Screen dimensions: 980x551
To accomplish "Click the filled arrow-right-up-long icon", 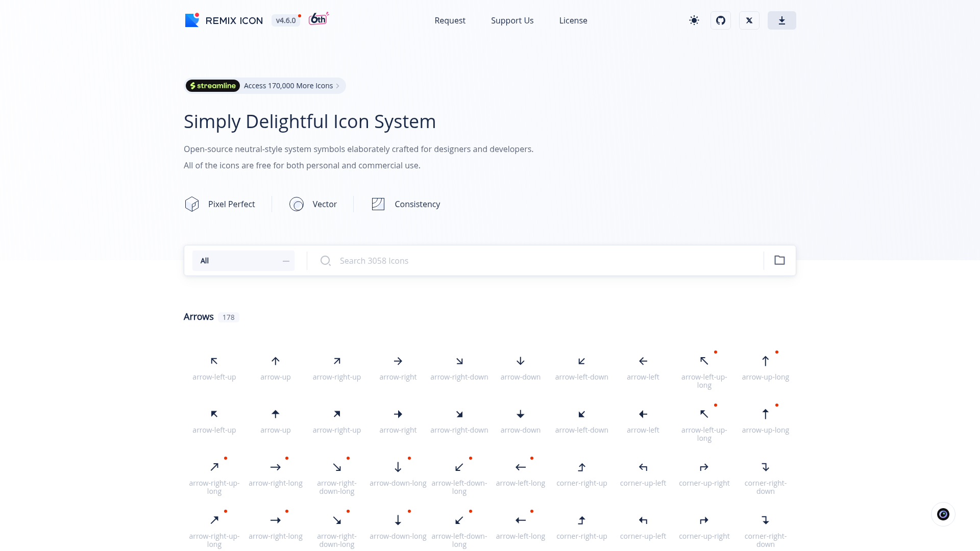I will [214, 520].
